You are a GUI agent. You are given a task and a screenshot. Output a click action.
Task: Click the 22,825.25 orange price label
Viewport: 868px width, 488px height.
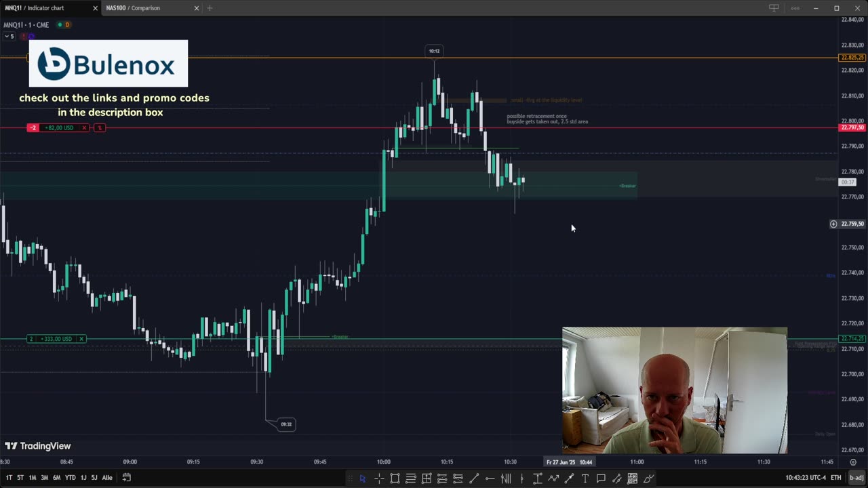coord(852,58)
